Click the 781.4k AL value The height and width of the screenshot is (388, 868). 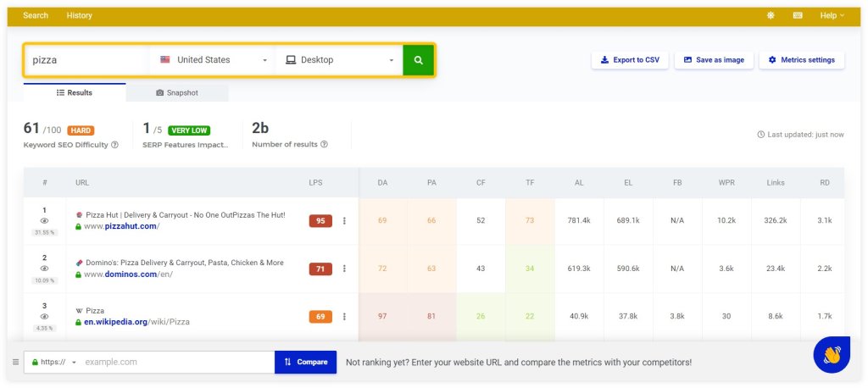[579, 221]
